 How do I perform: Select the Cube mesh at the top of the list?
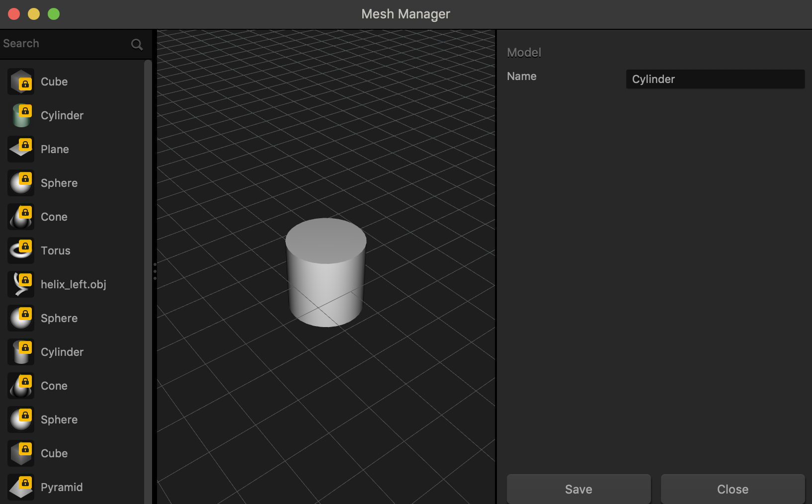[21, 82]
